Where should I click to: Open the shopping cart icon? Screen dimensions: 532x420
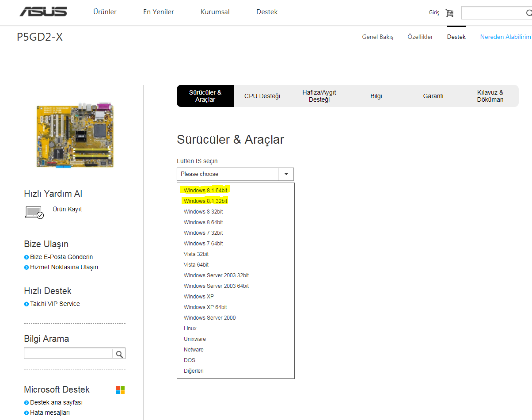449,13
